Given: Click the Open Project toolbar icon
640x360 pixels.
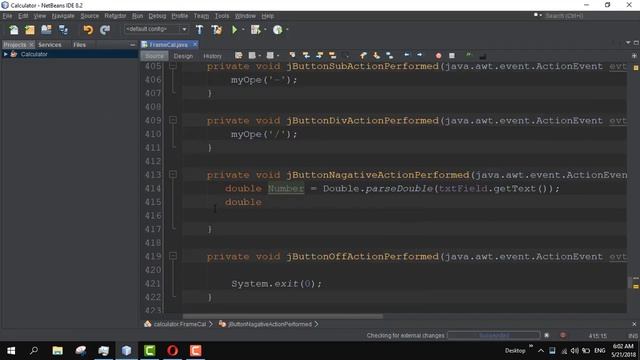Looking at the screenshot, I should pyautogui.click(x=46, y=30).
